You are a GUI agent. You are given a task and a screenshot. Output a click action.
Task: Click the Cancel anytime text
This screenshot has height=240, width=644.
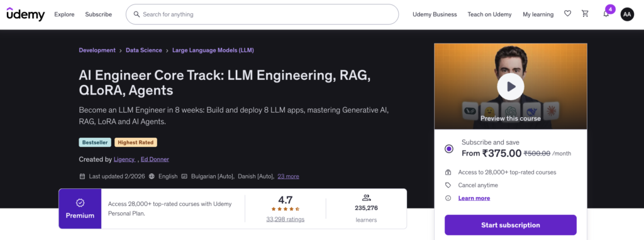coord(478,185)
